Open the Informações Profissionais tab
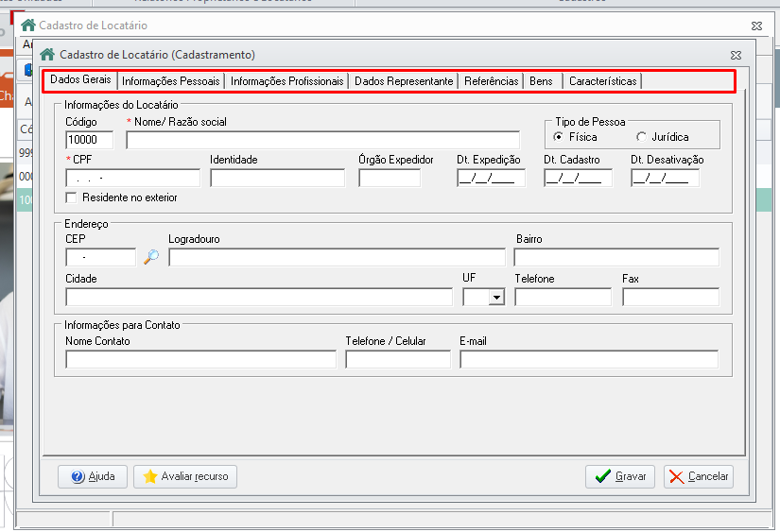The image size is (780, 532). 287,81
